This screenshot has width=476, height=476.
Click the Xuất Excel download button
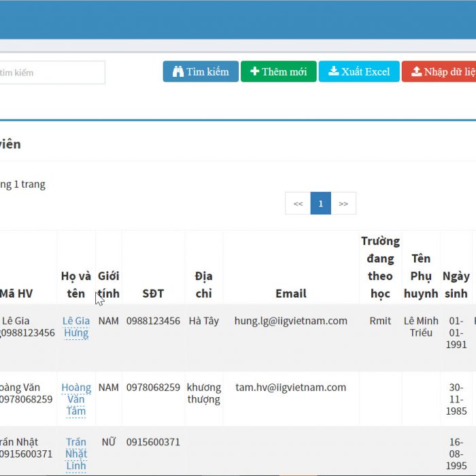[x=358, y=71]
